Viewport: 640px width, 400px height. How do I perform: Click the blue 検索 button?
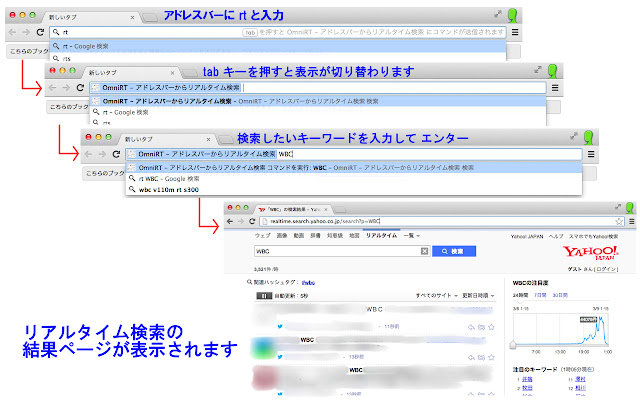click(x=454, y=251)
